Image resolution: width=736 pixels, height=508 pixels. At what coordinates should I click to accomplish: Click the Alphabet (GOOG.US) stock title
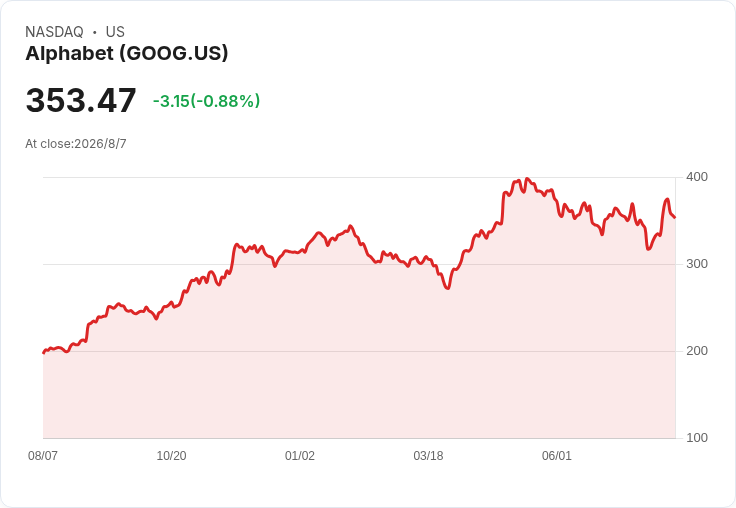click(127, 54)
